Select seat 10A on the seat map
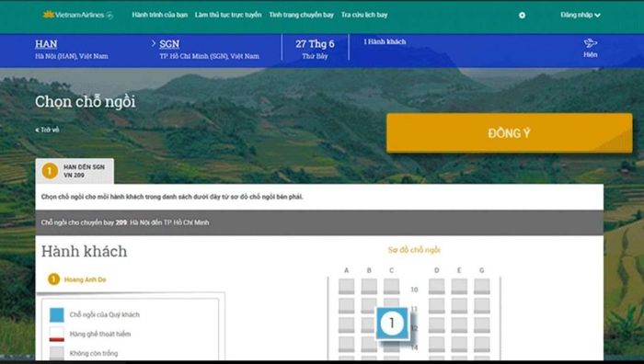The width and height of the screenshot is (644, 364). click(346, 286)
